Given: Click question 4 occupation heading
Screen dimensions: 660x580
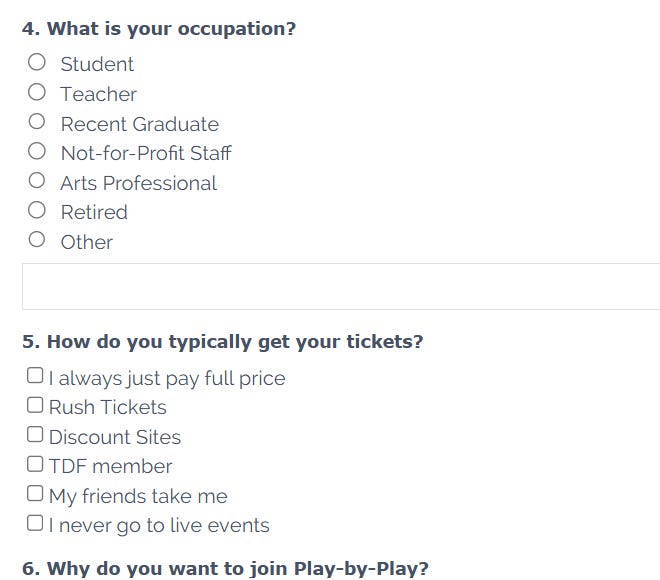Looking at the screenshot, I should 159,29.
